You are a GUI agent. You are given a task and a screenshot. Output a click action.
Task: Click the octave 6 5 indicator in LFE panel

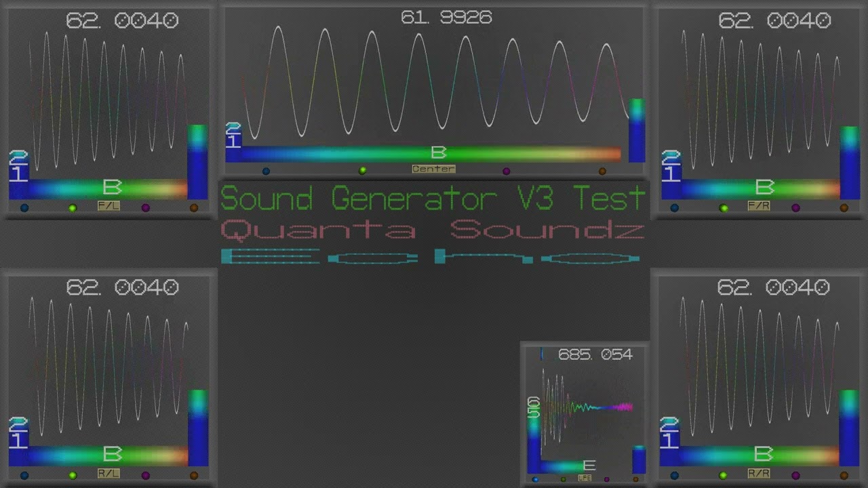pos(534,408)
